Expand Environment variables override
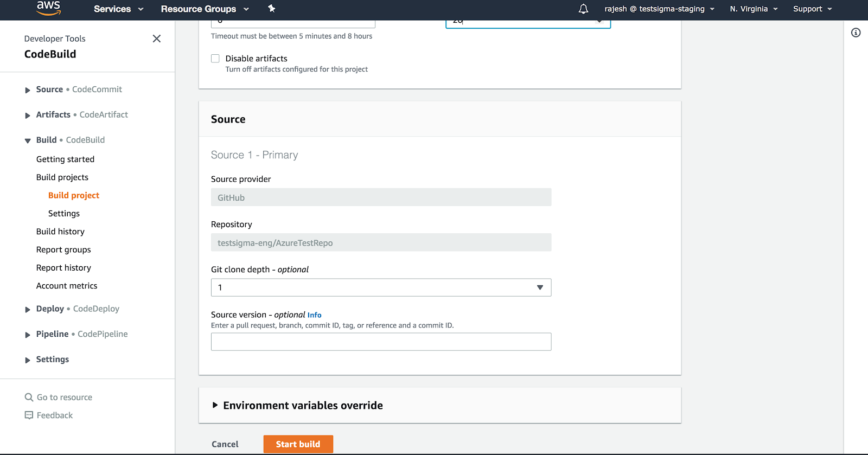This screenshot has width=868, height=455. 297,405
